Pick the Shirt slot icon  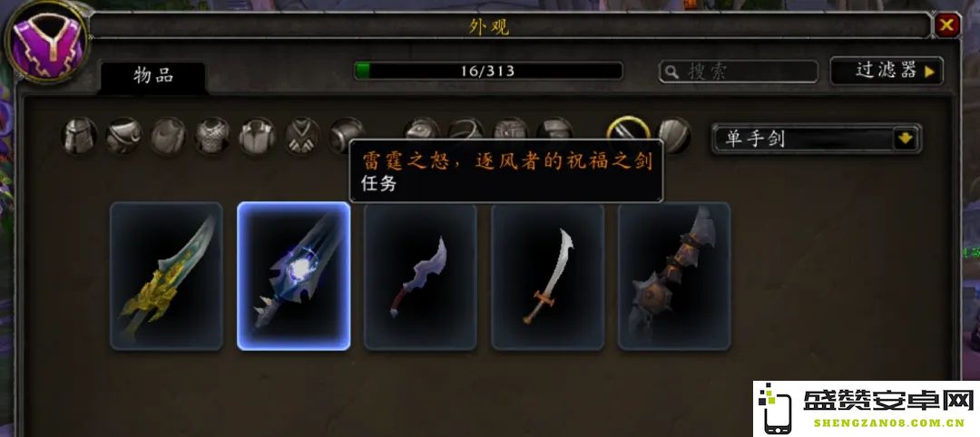click(x=258, y=135)
